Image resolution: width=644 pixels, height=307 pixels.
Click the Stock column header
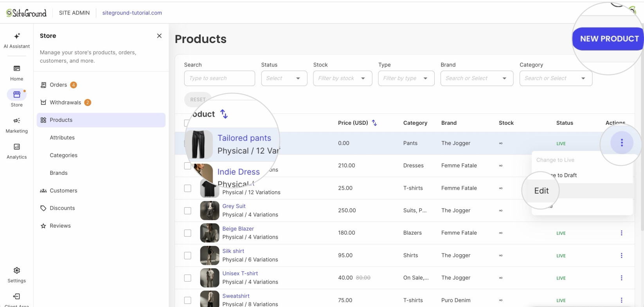506,123
